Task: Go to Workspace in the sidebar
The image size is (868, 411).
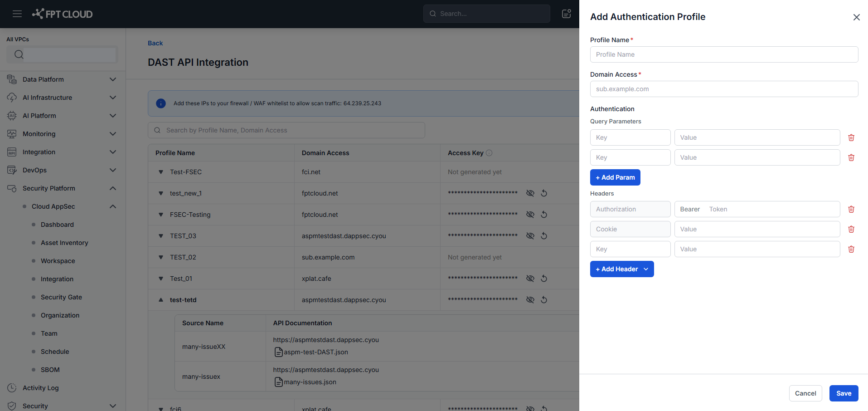Action: [58, 261]
